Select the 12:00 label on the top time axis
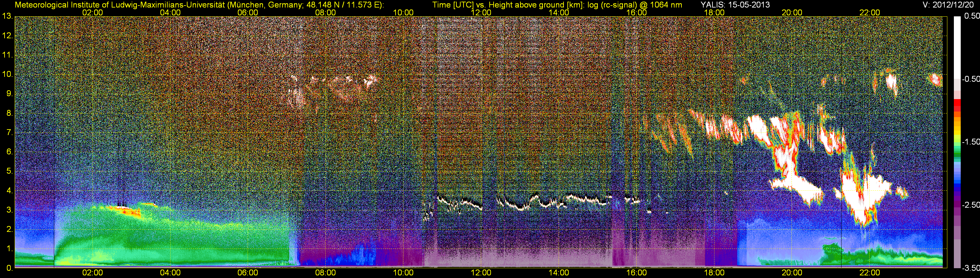Viewport: 980px width, 278px height. 481,12
